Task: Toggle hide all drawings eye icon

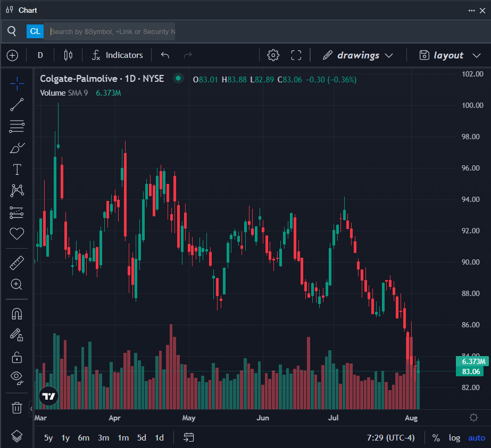Action: pos(17,378)
